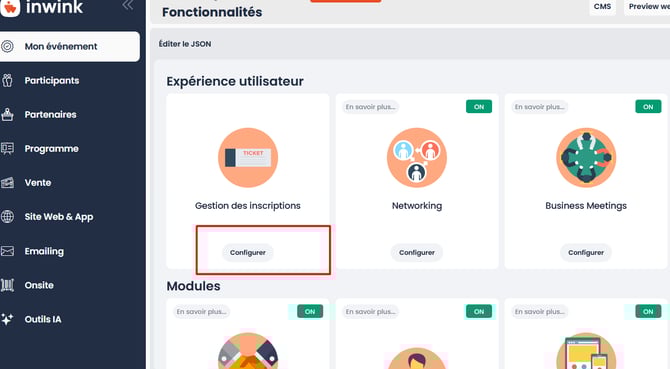Screen dimensions: 670x369
Task: Configure Gestion des inscriptions
Action: click(248, 252)
